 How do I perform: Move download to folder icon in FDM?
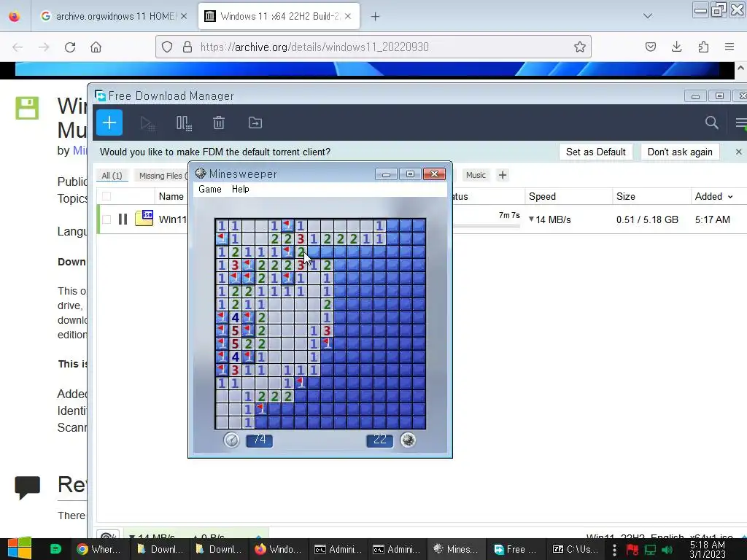[255, 122]
